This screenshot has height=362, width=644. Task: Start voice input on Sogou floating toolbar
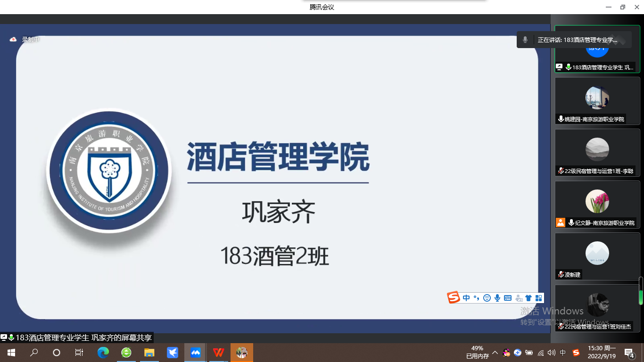pos(497,298)
